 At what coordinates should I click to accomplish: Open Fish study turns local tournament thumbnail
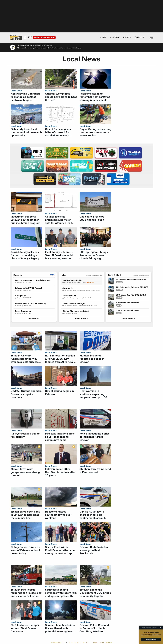26,114
